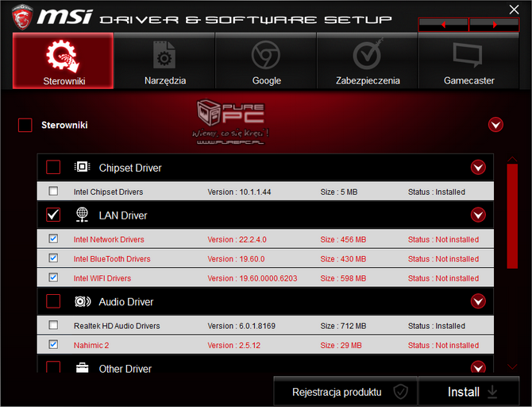Select the Nahimic 2 label
The height and width of the screenshot is (407, 532).
[91, 345]
